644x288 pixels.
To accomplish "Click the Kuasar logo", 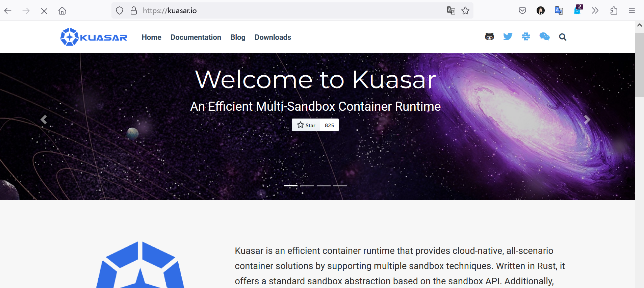I will (94, 37).
